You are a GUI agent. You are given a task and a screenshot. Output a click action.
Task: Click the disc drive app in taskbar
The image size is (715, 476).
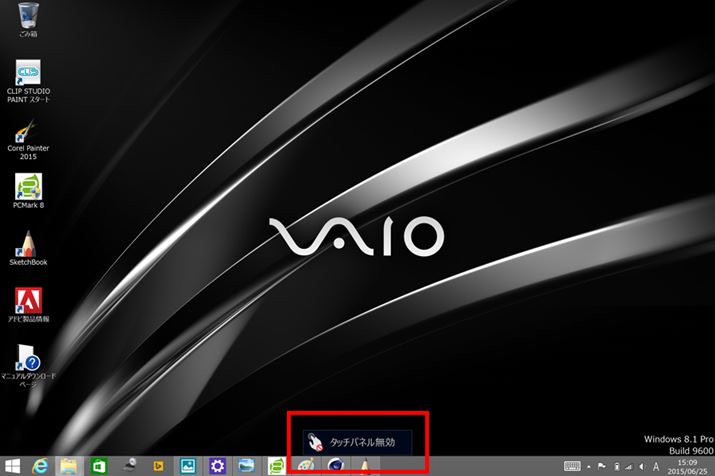click(130, 465)
